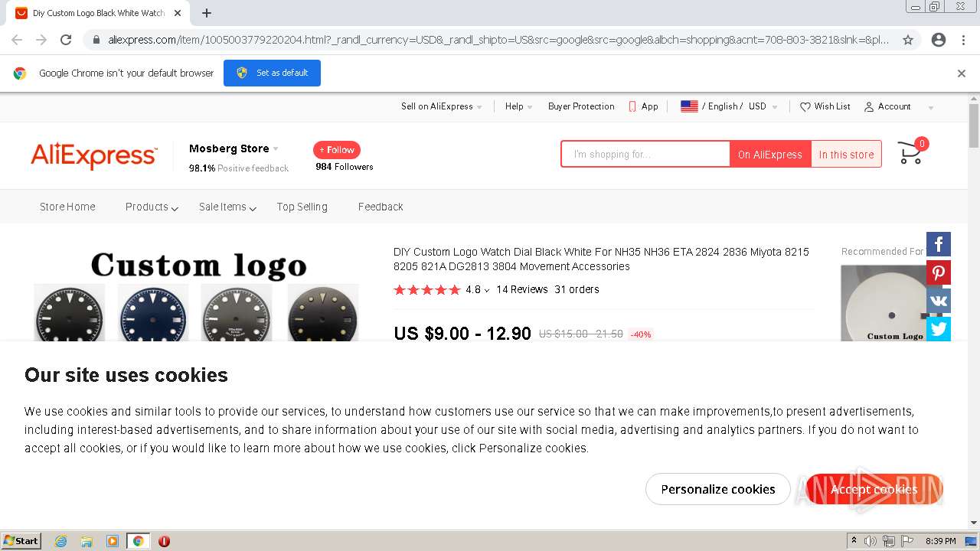
Task: Go to Store Home
Action: coord(67,207)
